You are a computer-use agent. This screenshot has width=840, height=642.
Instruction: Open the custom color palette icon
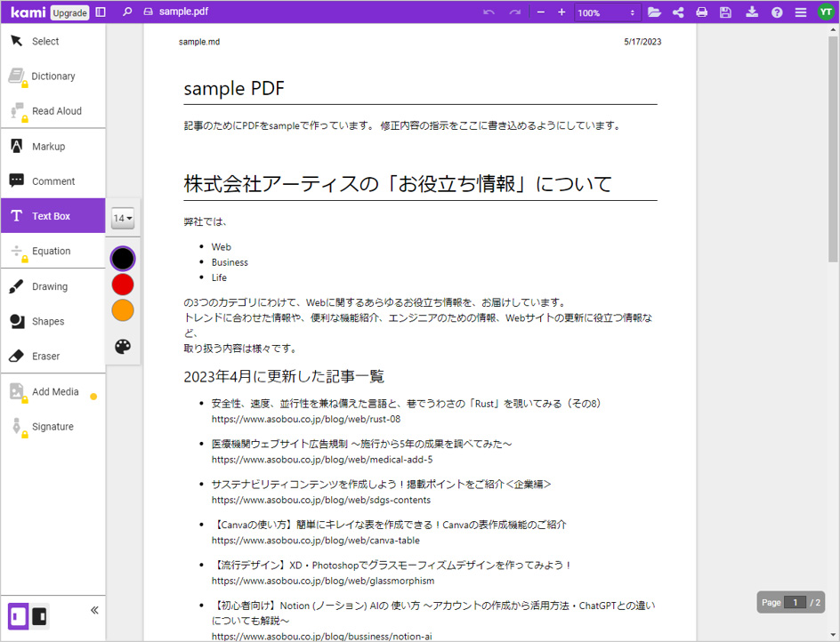point(123,347)
